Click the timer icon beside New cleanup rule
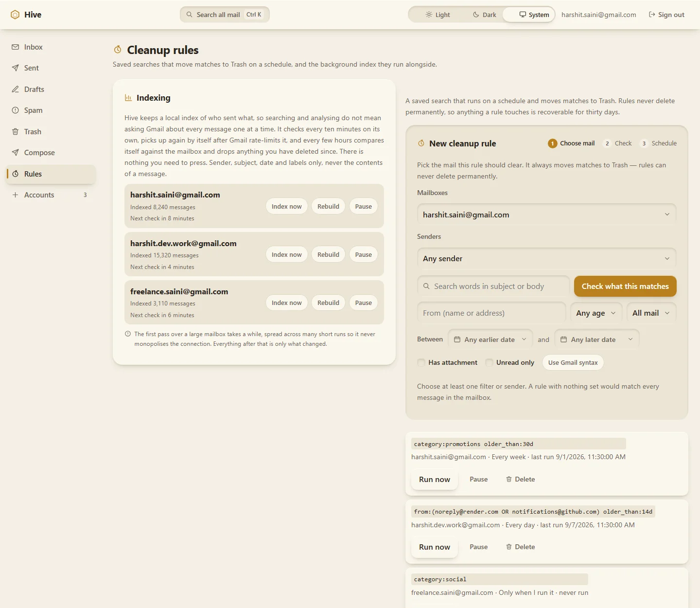This screenshot has width=700, height=608. click(421, 143)
